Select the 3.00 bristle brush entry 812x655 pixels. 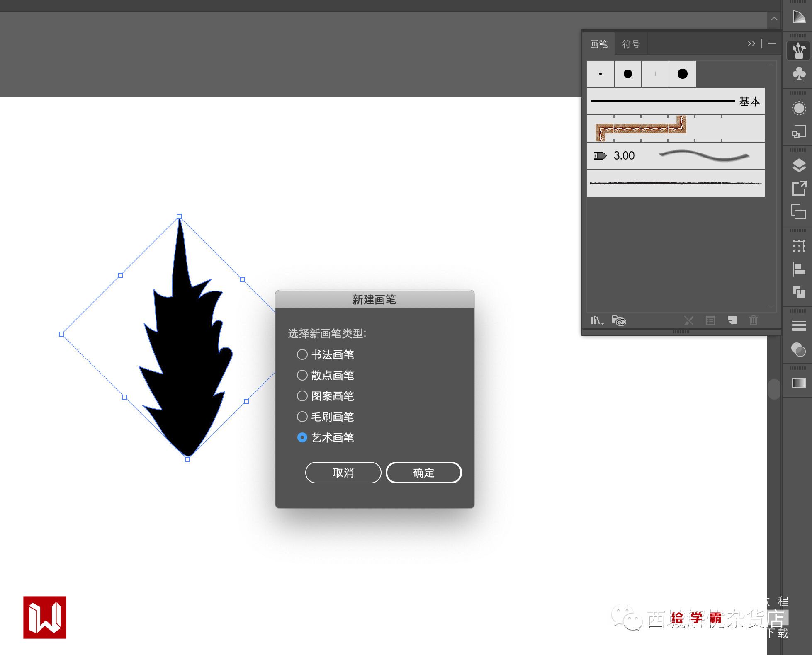point(675,156)
